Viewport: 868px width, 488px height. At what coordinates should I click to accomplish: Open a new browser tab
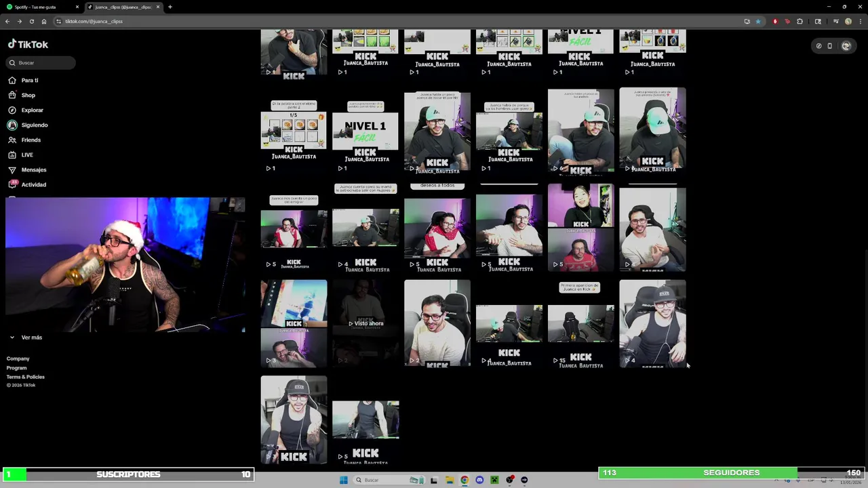(x=170, y=7)
